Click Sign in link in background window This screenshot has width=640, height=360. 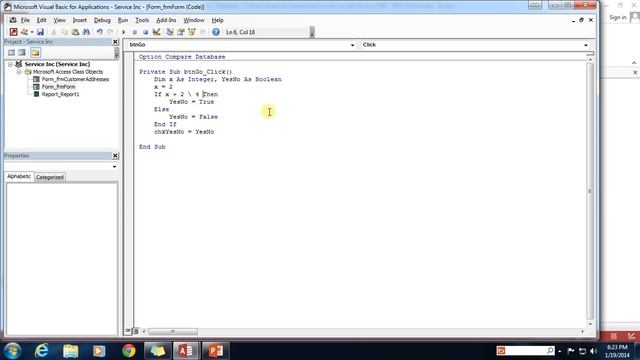(618, 18)
